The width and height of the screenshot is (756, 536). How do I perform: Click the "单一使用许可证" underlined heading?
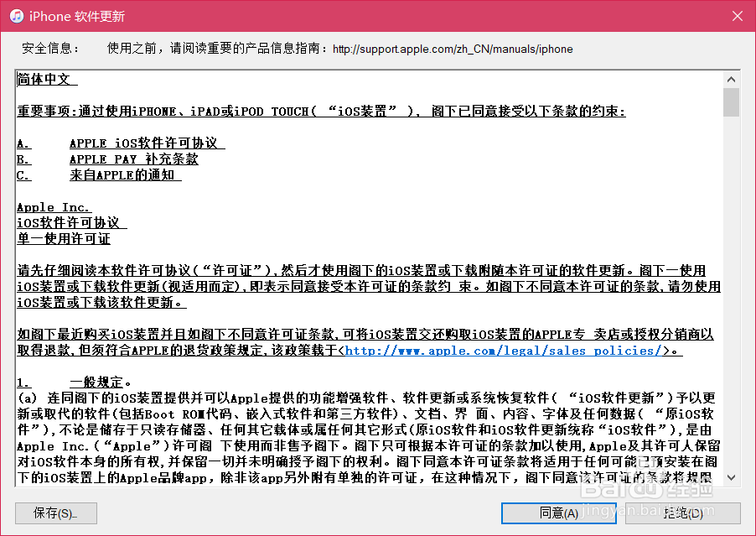[64, 238]
